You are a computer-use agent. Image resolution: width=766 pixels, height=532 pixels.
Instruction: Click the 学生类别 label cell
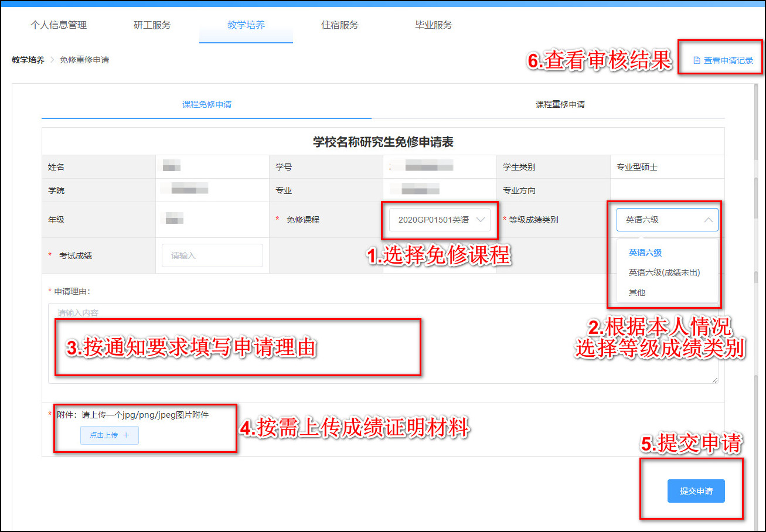[553, 167]
